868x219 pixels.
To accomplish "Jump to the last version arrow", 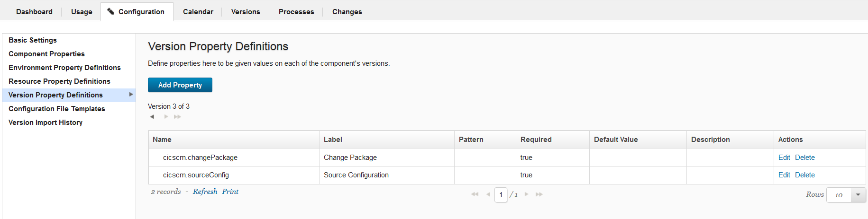I will coord(177,117).
